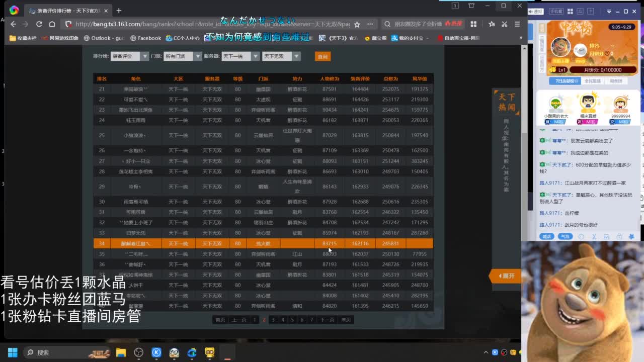The height and width of the screenshot is (362, 644).
Task: Open image icon in chat toolbar
Action: pos(606,236)
